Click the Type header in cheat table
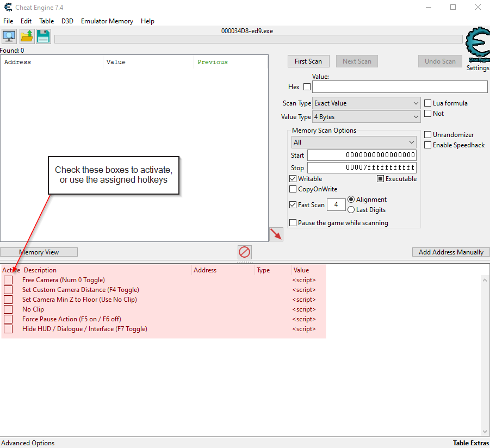 pos(273,270)
